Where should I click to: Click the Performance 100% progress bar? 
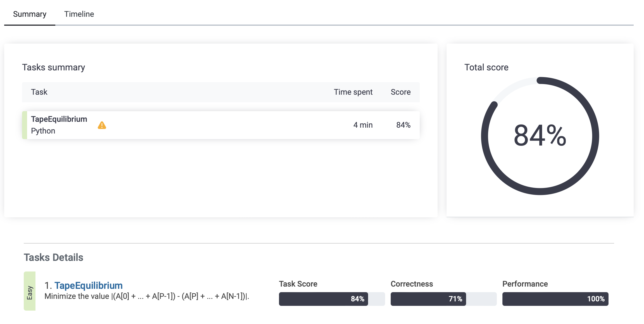[x=555, y=299]
